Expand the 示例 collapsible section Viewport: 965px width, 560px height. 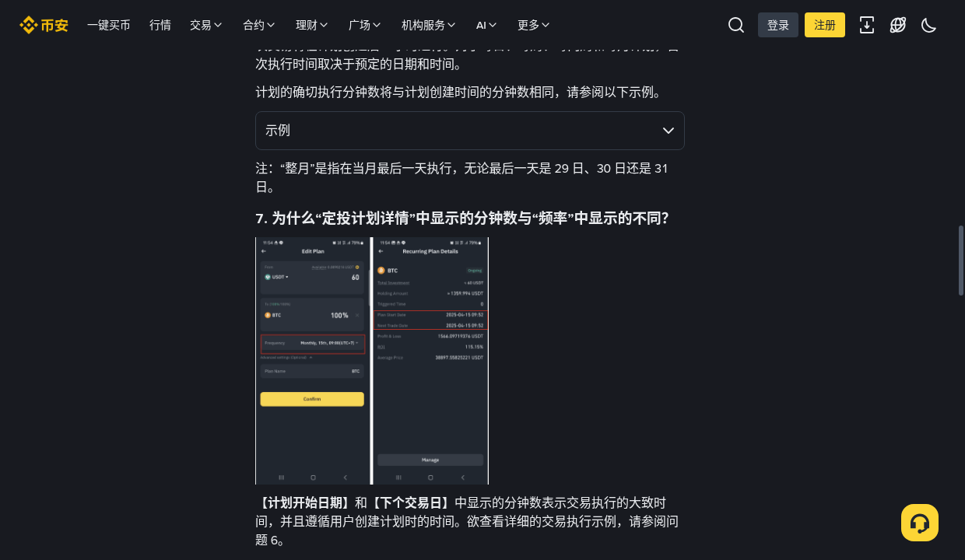[470, 131]
